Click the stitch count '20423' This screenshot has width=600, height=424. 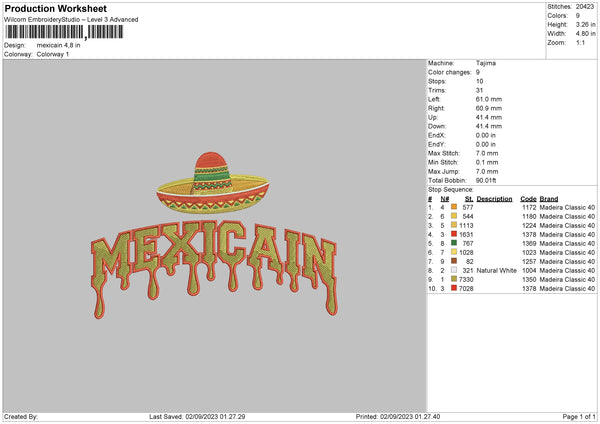click(585, 7)
